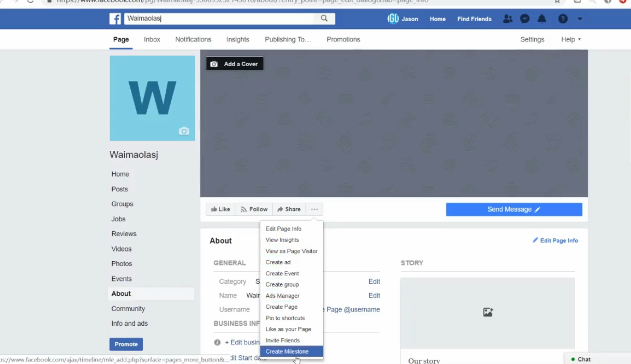Click the Promote button

(126, 344)
